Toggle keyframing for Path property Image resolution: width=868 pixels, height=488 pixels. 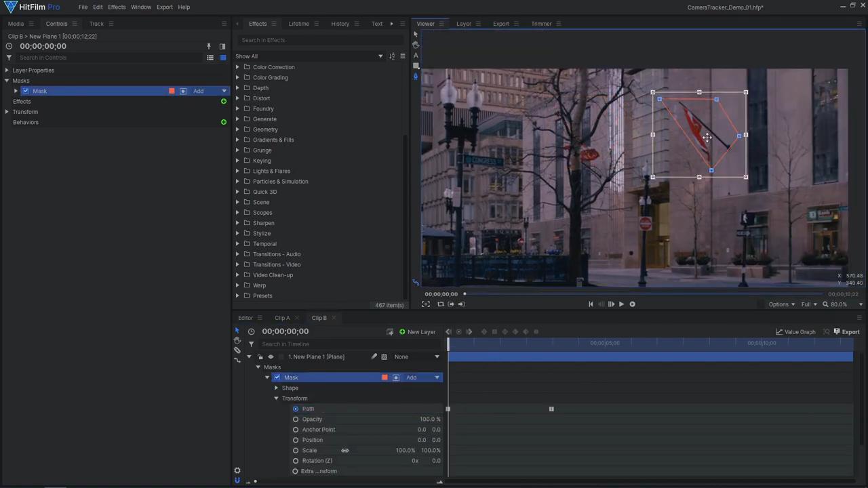pyautogui.click(x=296, y=409)
